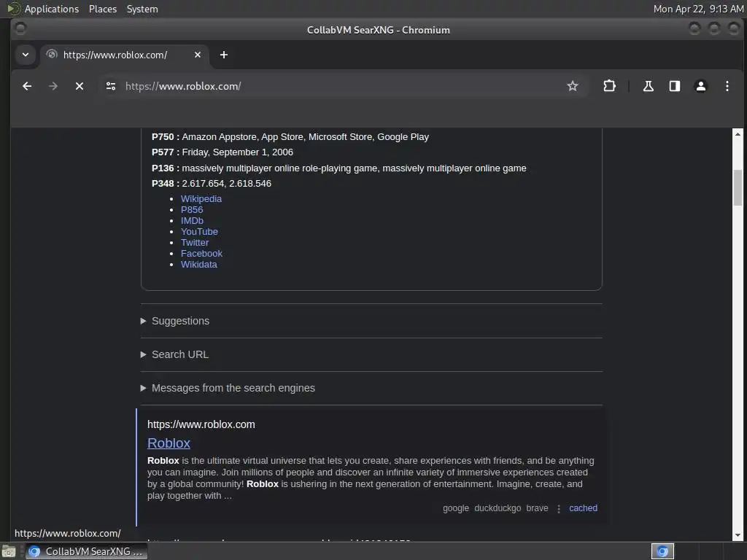
Task: Open the Wikipedia link
Action: (x=201, y=198)
